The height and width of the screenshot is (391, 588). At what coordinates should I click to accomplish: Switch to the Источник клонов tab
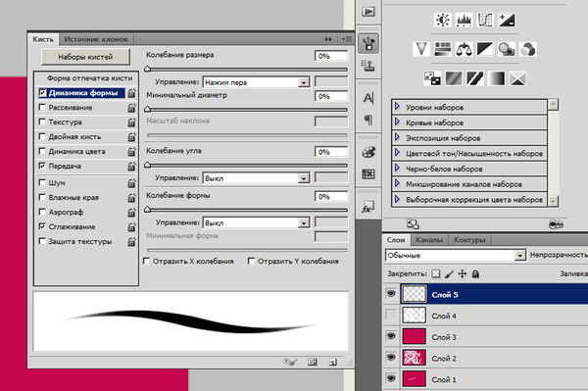96,39
